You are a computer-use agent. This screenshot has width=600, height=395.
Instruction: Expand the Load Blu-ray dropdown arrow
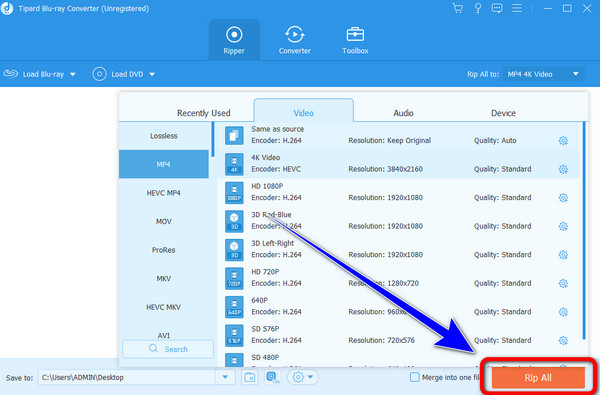coord(73,74)
